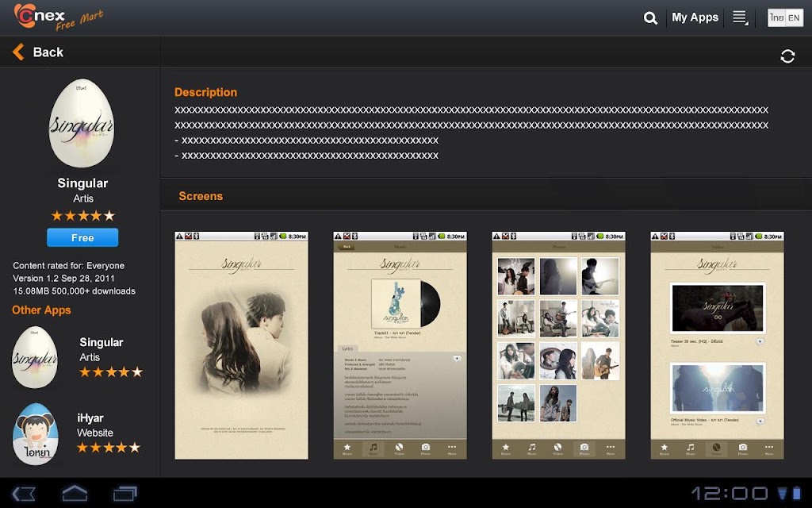Go back with the orange chevron arrow

[18, 52]
